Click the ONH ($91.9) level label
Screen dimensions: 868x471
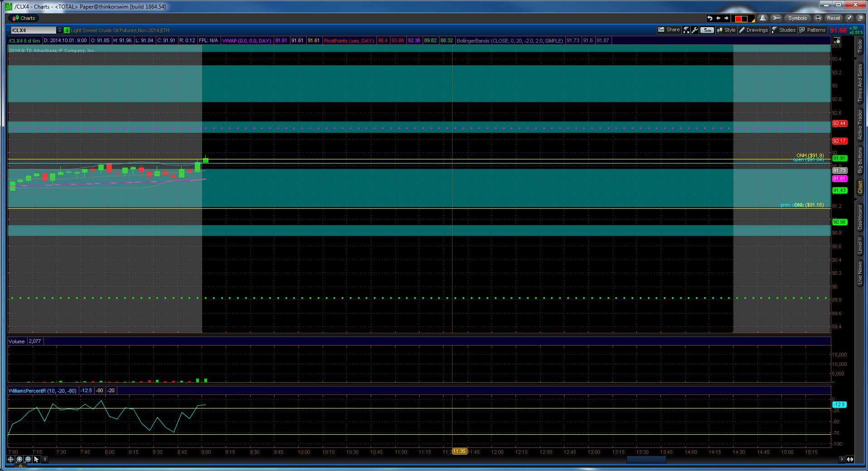(810, 155)
